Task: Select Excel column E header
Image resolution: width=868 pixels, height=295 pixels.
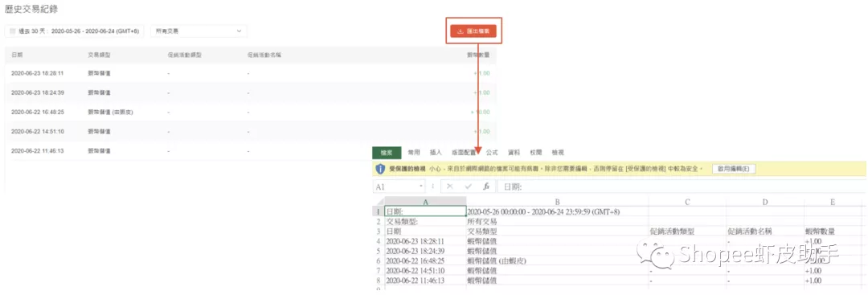Action: tap(833, 202)
